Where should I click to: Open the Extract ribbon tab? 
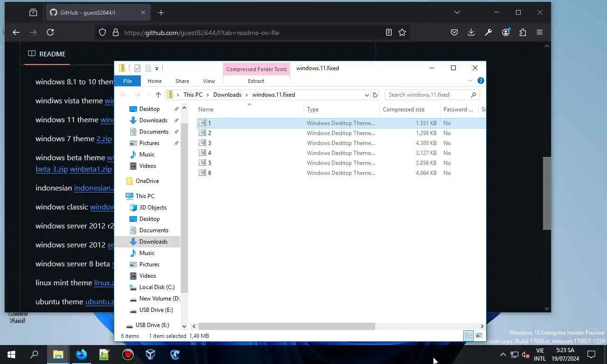pos(256,81)
